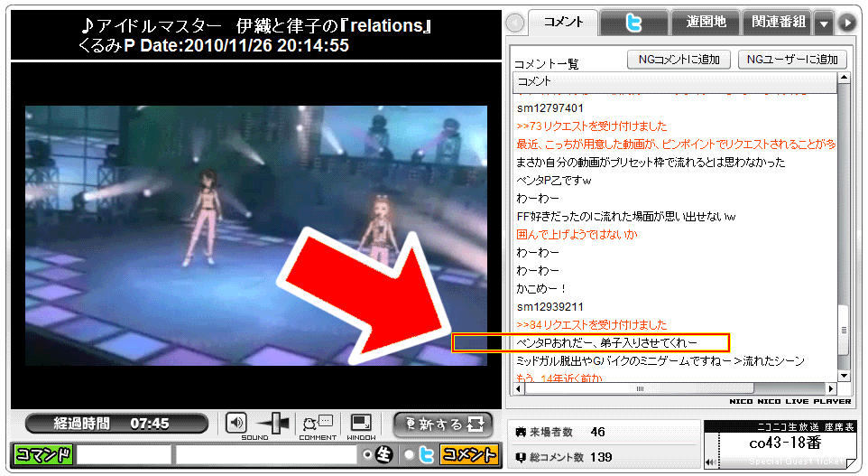Click the 経過時間 07:45 elapsed time display

coord(116,424)
